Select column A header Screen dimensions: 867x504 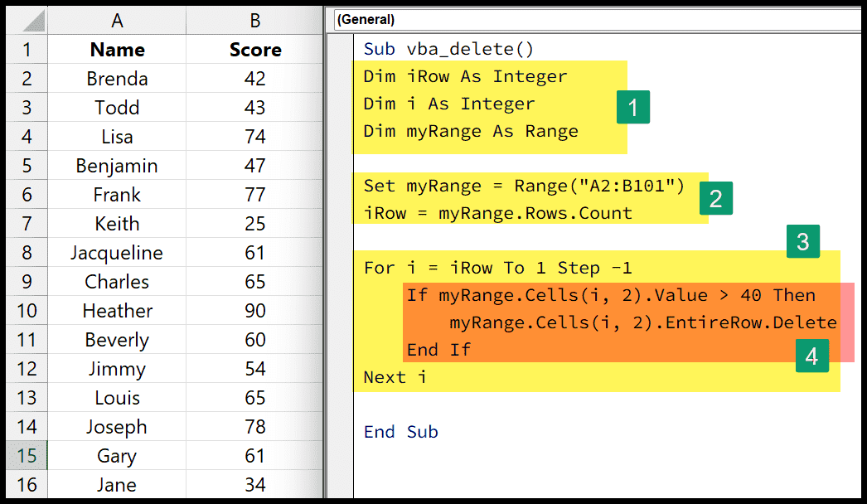click(117, 21)
